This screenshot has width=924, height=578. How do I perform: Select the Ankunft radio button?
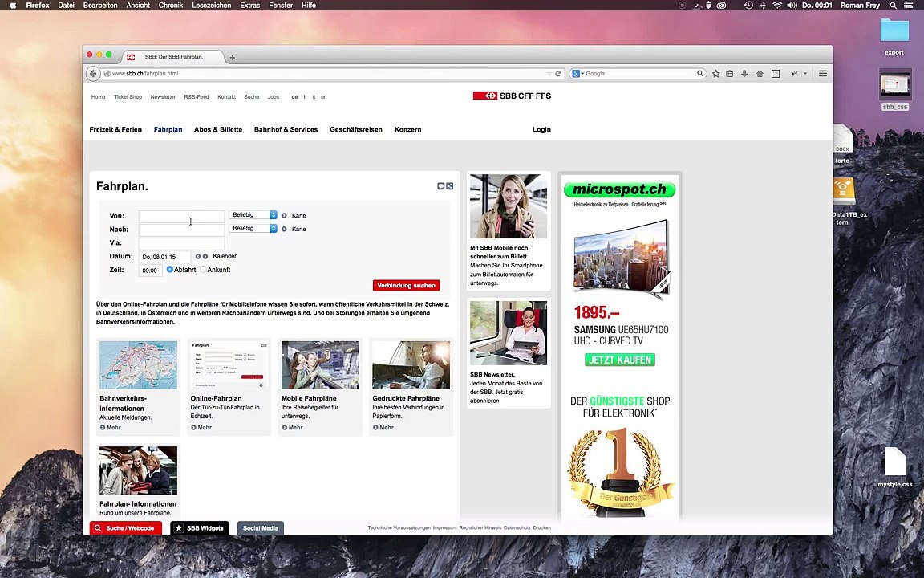click(203, 270)
